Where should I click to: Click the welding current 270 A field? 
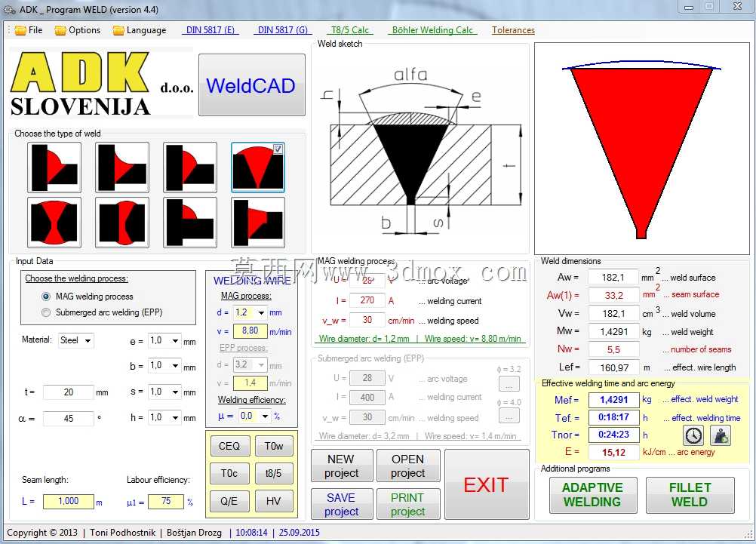pos(367,300)
